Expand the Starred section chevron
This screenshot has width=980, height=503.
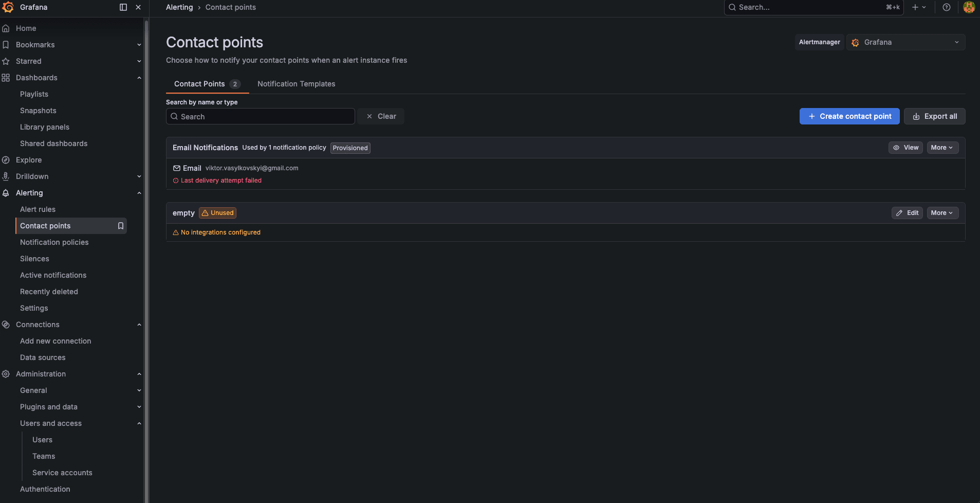click(x=139, y=61)
